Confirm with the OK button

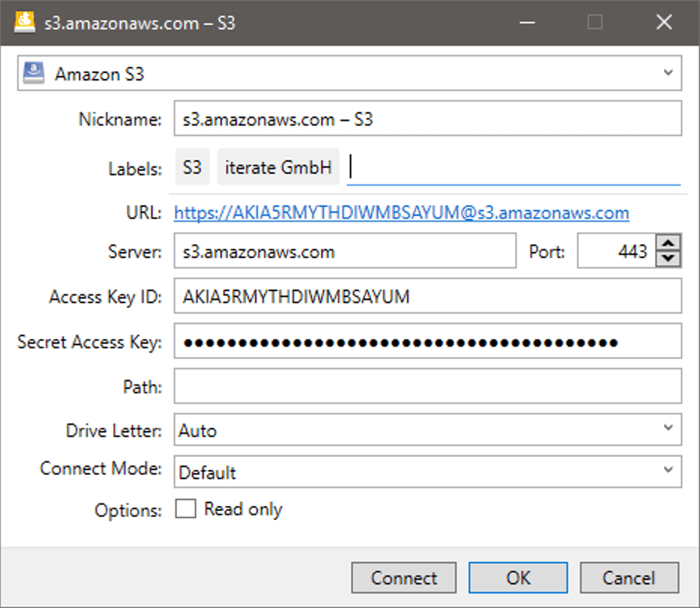coord(519,578)
